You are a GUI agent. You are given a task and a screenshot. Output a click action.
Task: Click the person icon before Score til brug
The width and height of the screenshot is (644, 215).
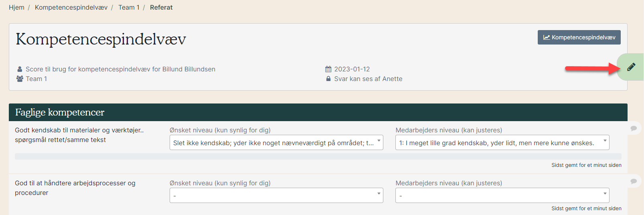pyautogui.click(x=20, y=69)
